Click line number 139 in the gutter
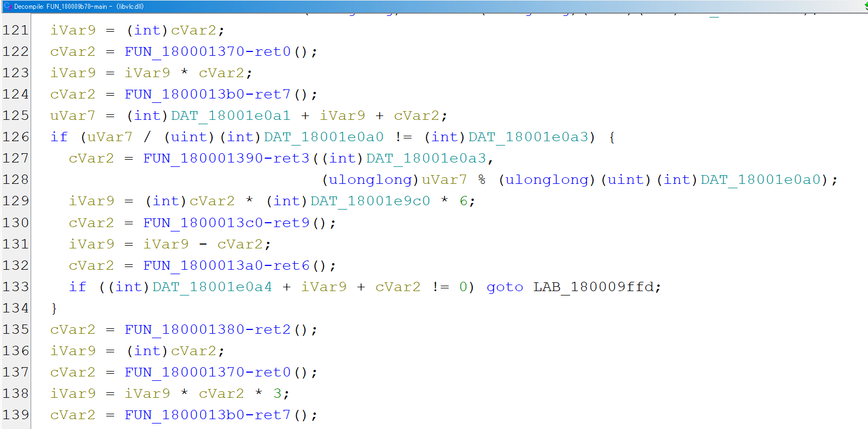Screen dimensions: 868x429 pyautogui.click(x=15, y=415)
